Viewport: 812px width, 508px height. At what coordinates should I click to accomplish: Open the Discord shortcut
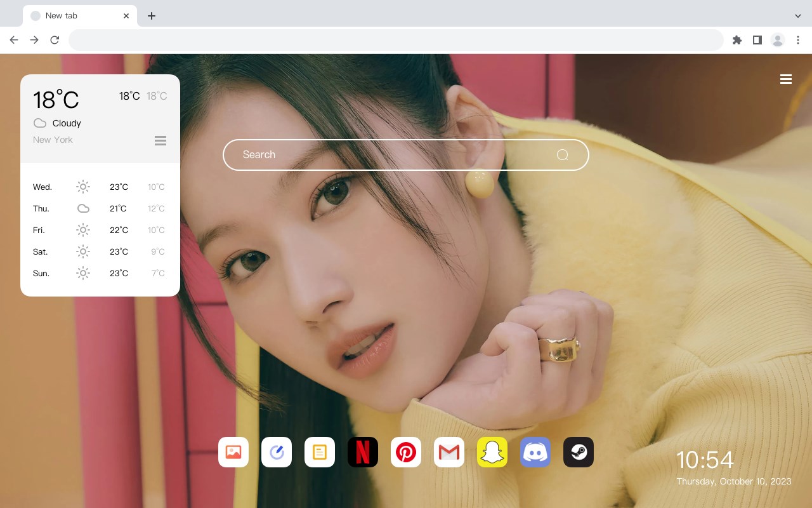click(535, 452)
